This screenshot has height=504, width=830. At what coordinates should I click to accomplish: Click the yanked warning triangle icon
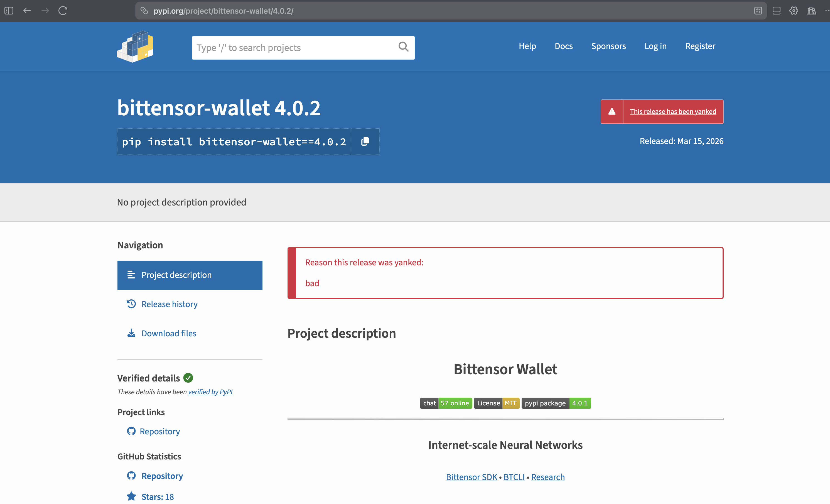pyautogui.click(x=612, y=111)
